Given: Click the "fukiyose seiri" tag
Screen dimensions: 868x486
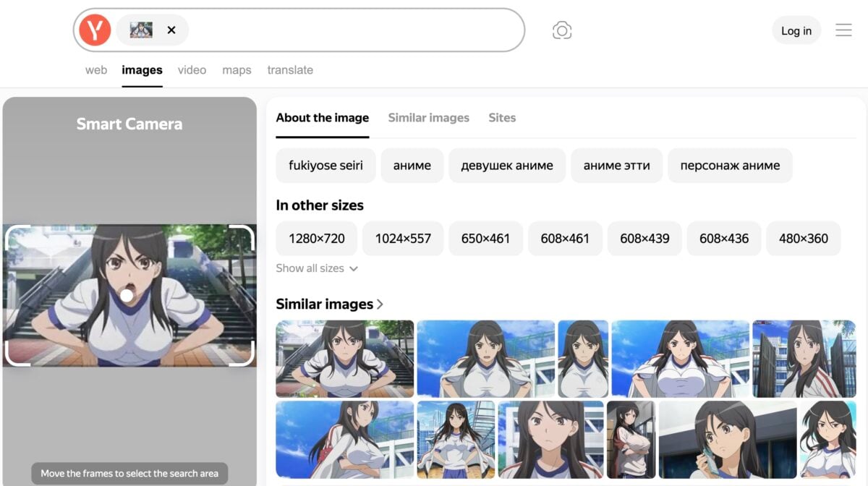Looking at the screenshot, I should click(325, 165).
